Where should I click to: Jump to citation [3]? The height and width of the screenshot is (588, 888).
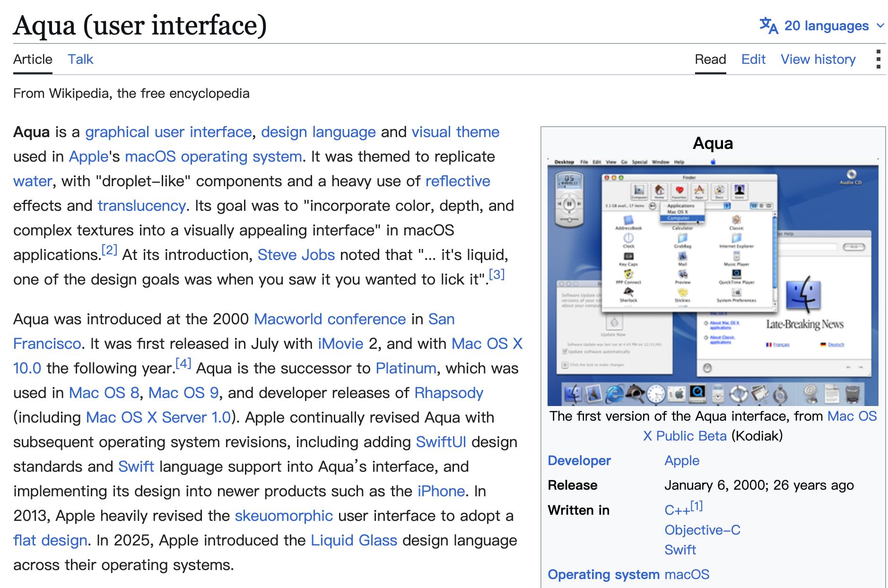click(496, 274)
